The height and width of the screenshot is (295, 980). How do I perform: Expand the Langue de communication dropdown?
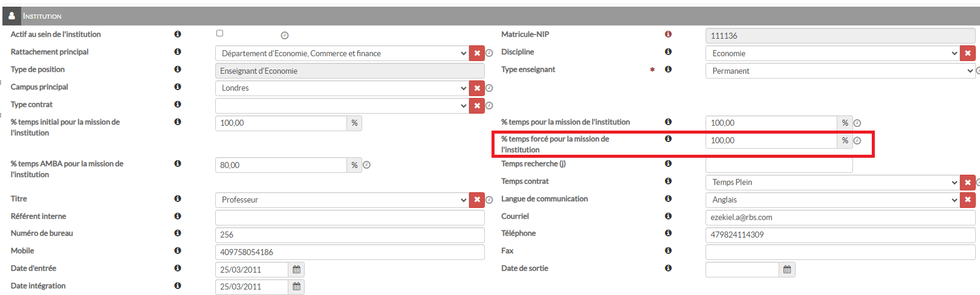832,199
